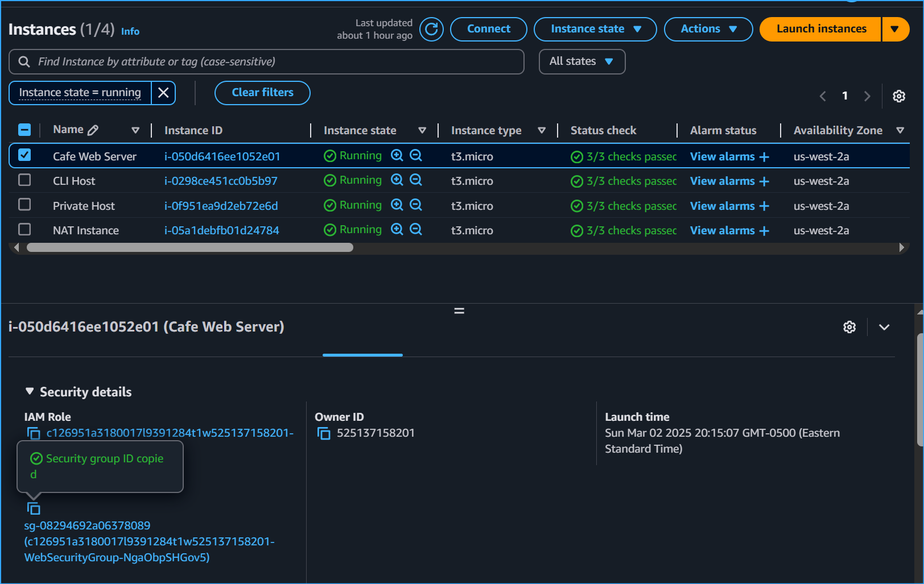This screenshot has width=924, height=584.
Task: Click zoom-in icon in CLI Host row
Action: [x=397, y=180]
